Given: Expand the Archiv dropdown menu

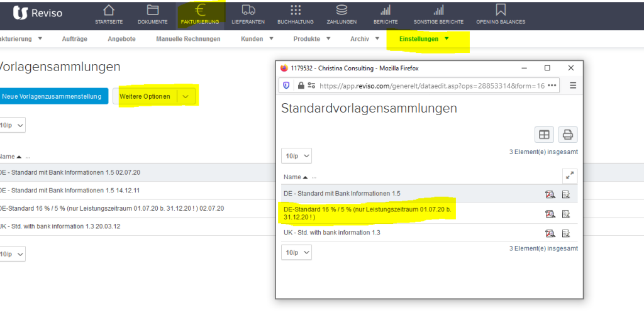Looking at the screenshot, I should (377, 38).
